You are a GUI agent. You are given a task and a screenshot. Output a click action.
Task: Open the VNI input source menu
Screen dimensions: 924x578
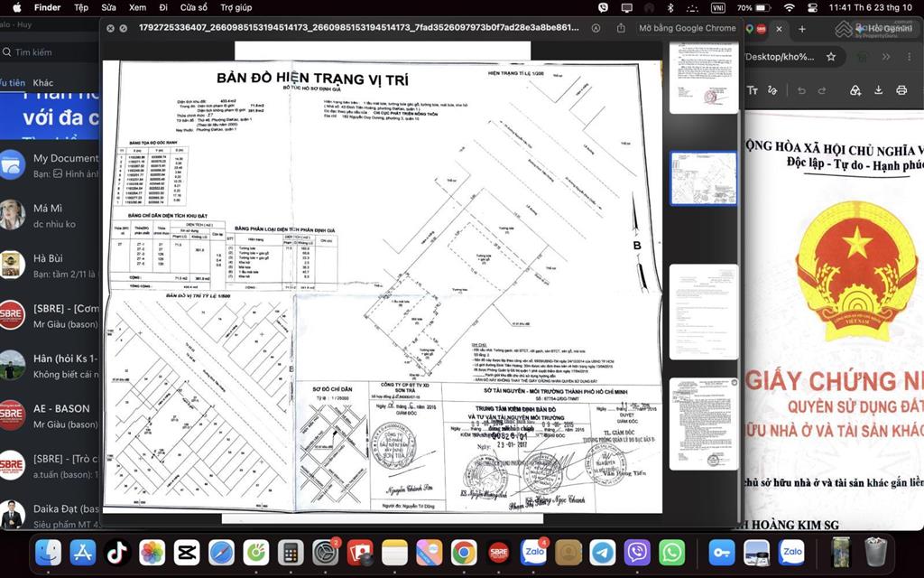717,7
